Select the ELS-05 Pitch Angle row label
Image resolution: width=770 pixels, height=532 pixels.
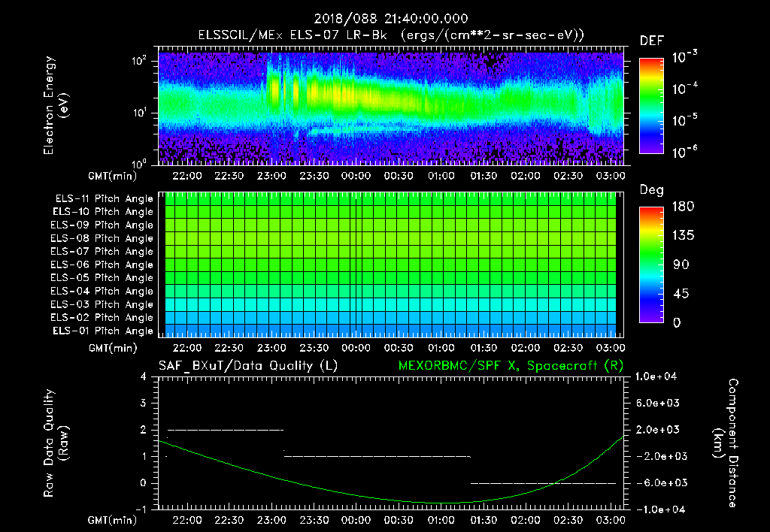click(x=102, y=278)
